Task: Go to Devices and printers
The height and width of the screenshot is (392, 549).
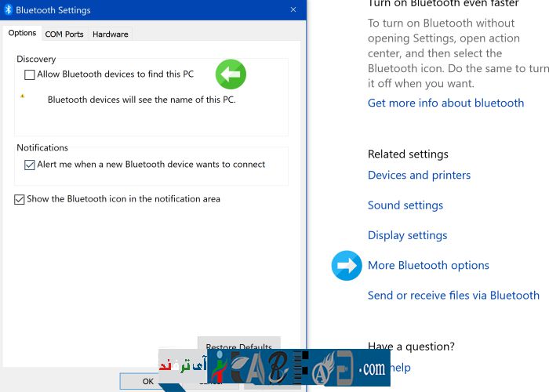Action: (419, 175)
